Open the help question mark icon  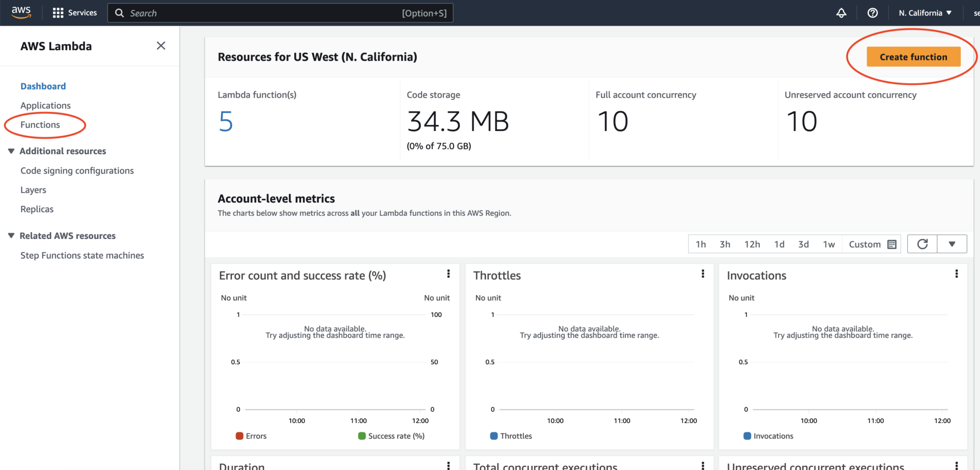[872, 12]
